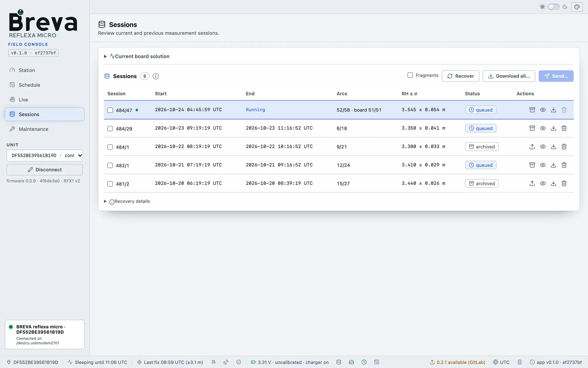Click the satellite icon in the status bar
This screenshot has width=588, height=368.
coord(213,362)
